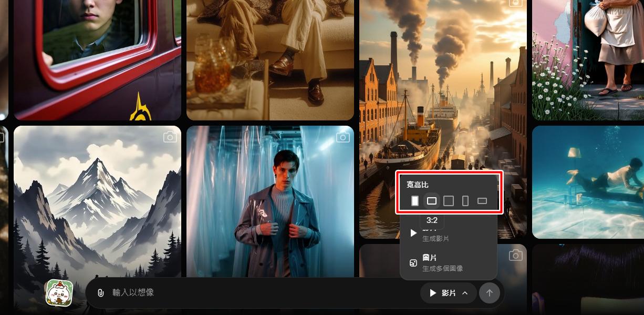The height and width of the screenshot is (315, 644).
Task: Click camera icon on mountain painting thumbnail
Action: pos(170,137)
